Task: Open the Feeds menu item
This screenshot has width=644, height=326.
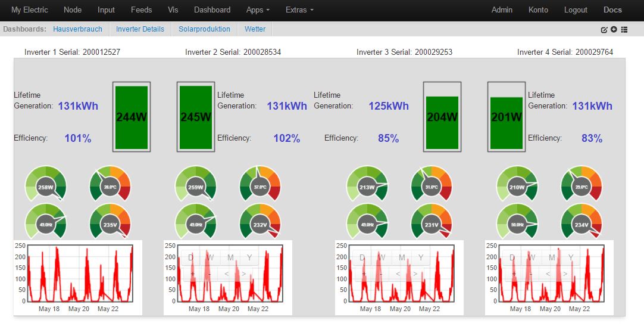Action: pyautogui.click(x=142, y=10)
